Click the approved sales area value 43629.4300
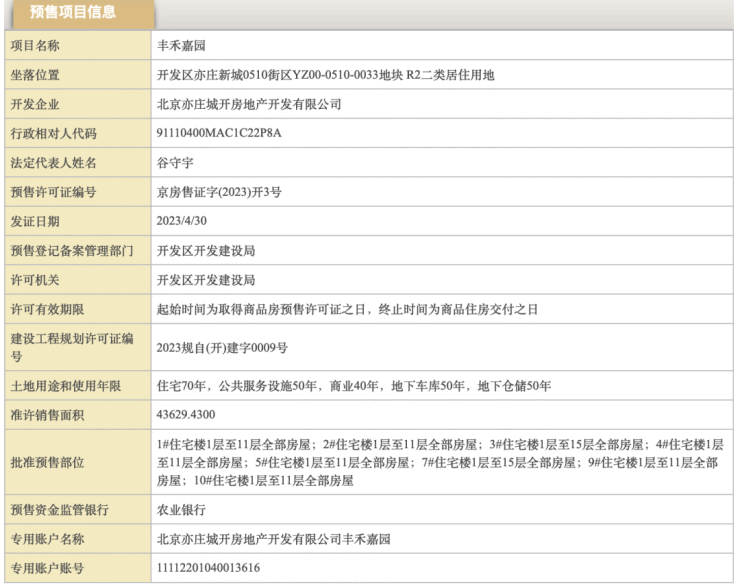The height and width of the screenshot is (584, 740). pos(187,414)
